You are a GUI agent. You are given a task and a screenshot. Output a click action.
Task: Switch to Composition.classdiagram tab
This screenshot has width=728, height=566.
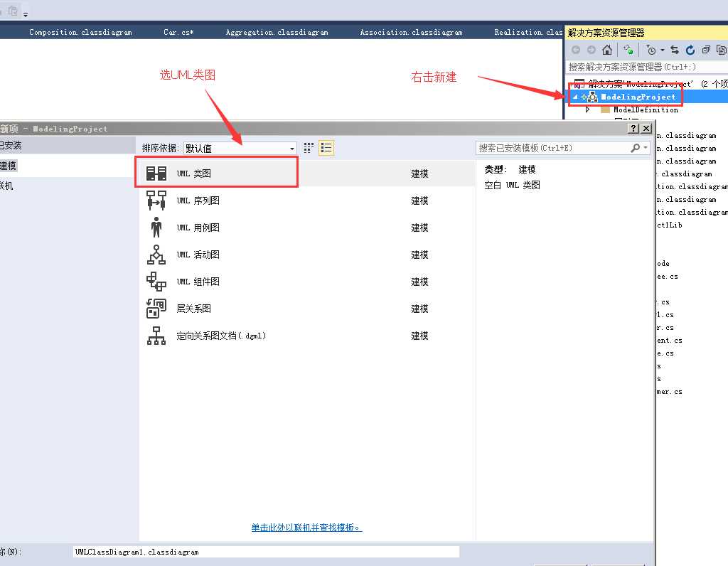point(80,32)
